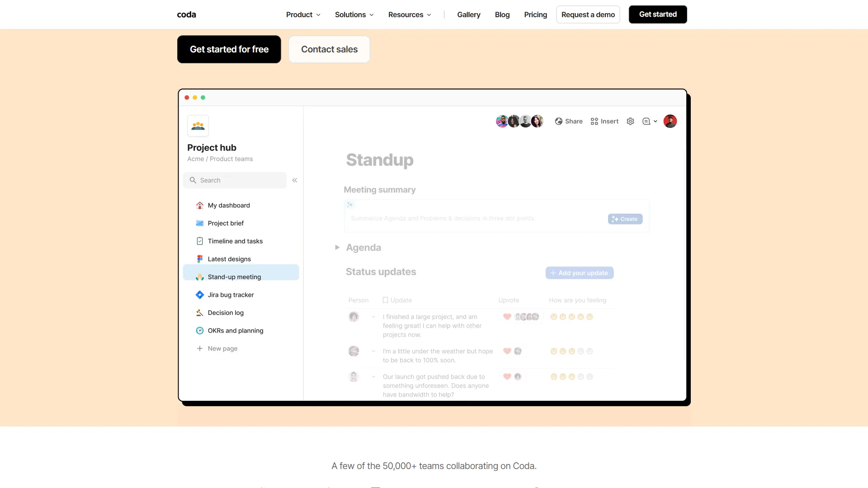
Task: Click Get started for free
Action: [229, 49]
